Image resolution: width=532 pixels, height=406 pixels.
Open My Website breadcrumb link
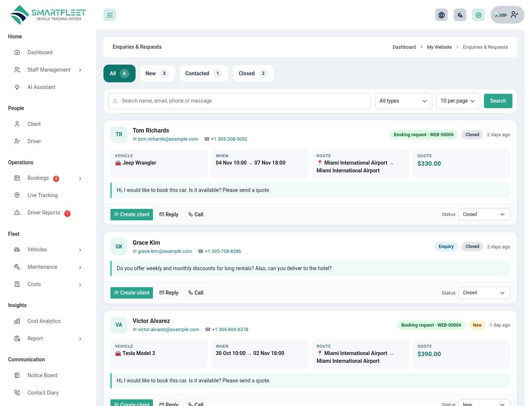click(439, 47)
